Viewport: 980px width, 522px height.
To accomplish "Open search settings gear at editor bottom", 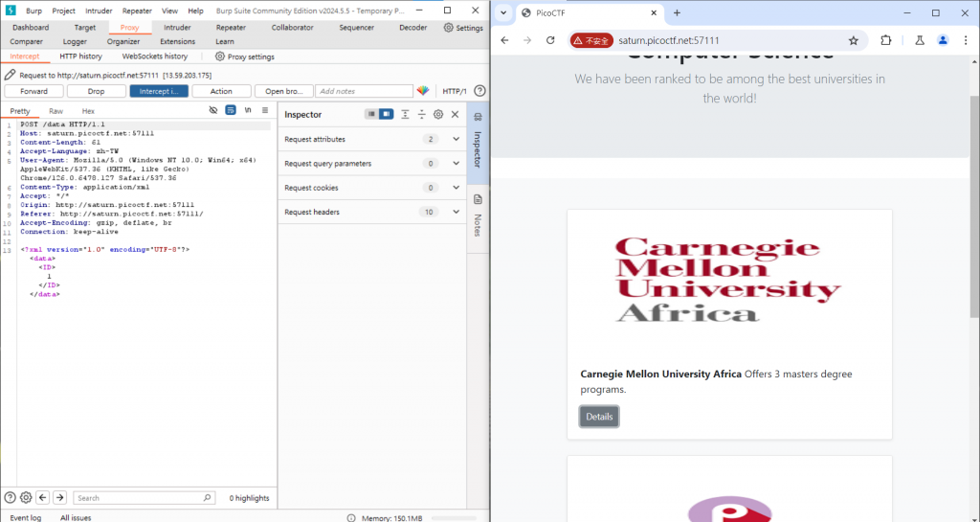I will (x=26, y=498).
